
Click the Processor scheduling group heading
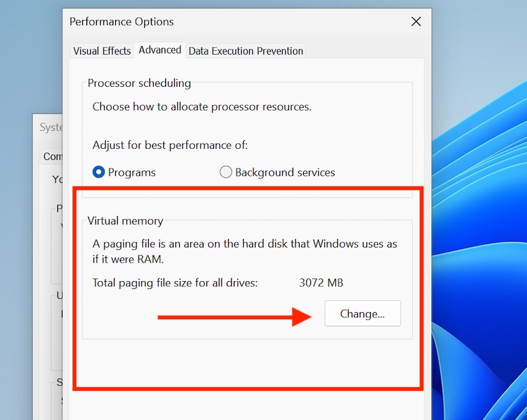click(x=139, y=83)
